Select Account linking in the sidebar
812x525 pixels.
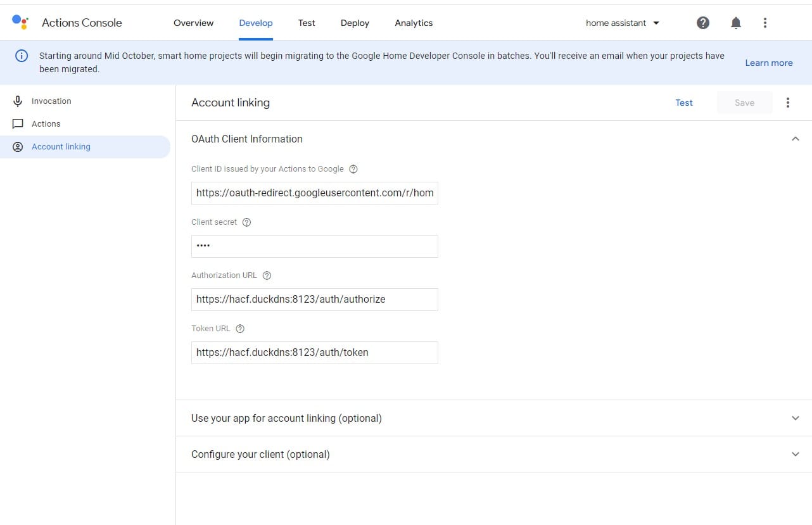point(85,146)
